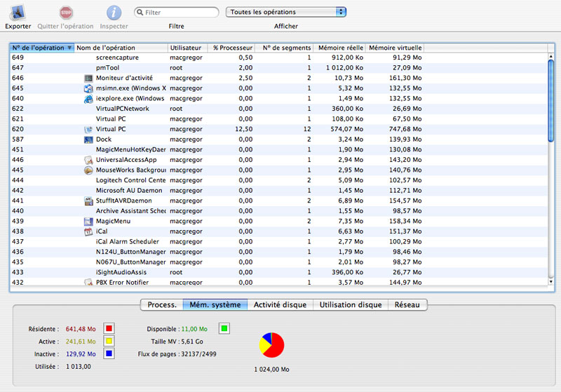This screenshot has height=392, width=561.
Task: Click the Virtual PC icon in row 620
Action: tap(88, 129)
